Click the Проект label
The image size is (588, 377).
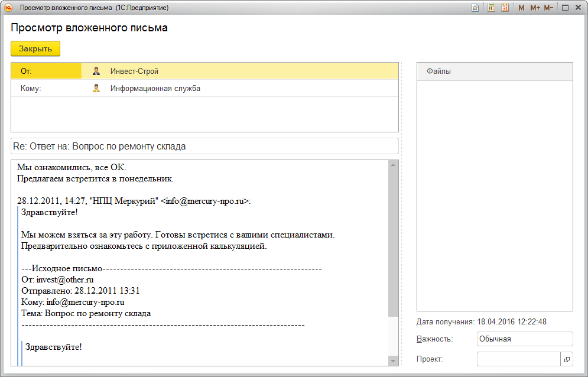point(430,359)
